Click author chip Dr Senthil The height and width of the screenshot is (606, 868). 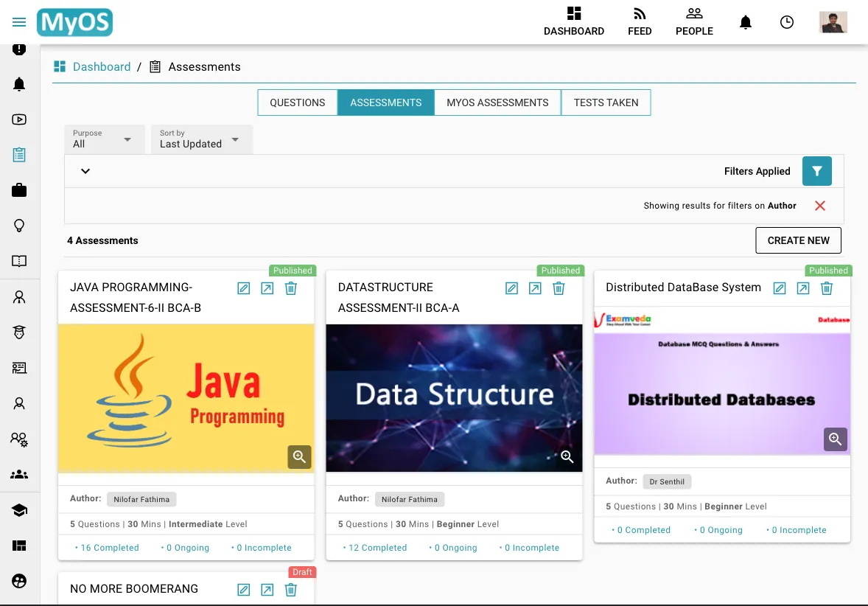pos(667,482)
